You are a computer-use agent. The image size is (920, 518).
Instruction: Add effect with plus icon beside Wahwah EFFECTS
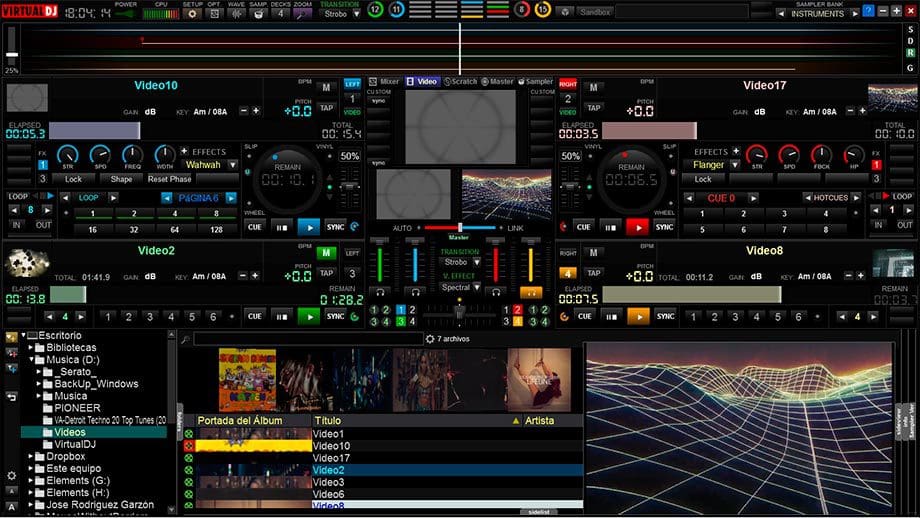[x=184, y=151]
